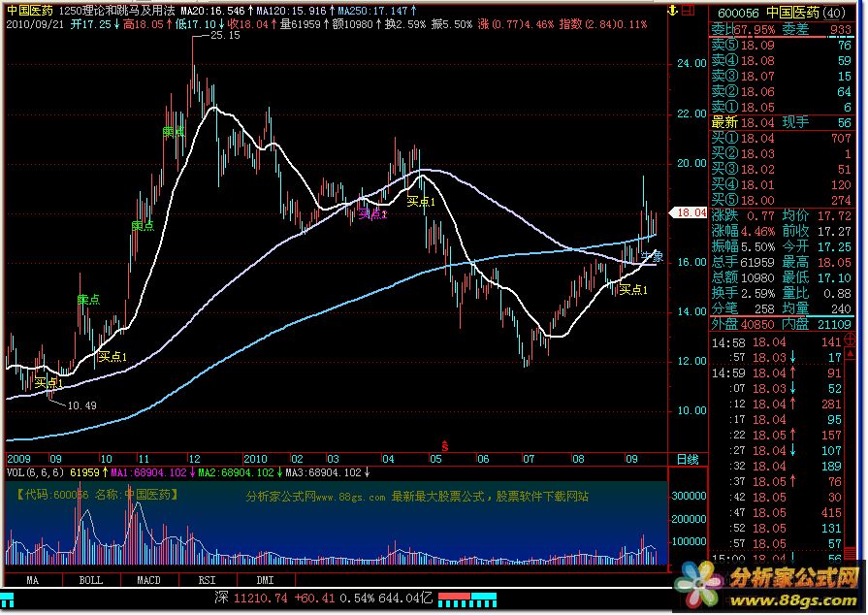868x615 pixels.
Task: Click the tick list scrollbar up arrow
Action: [x=851, y=353]
